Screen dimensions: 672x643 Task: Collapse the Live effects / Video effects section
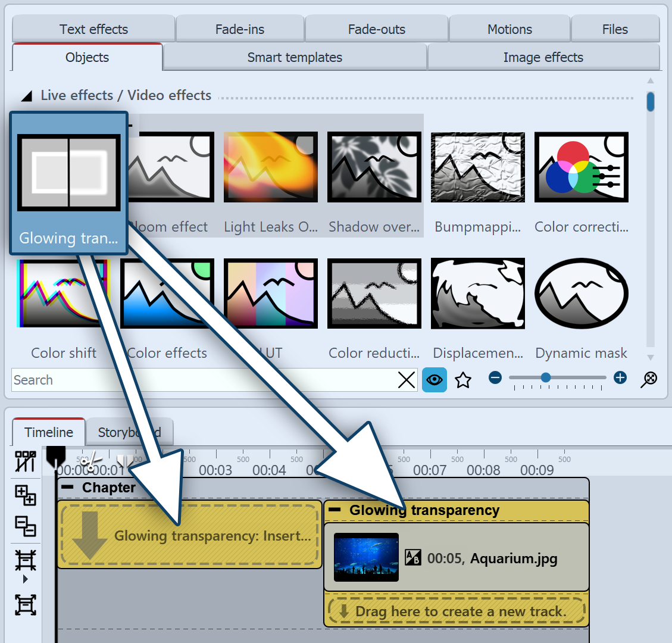pos(27,96)
